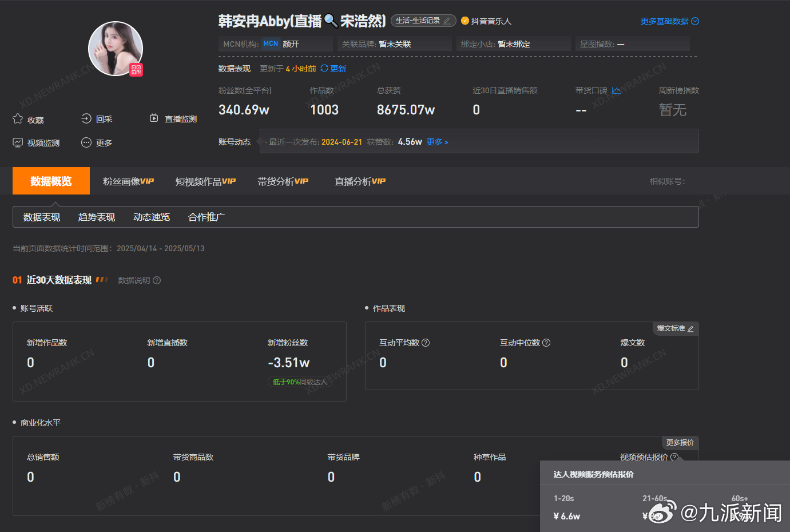The image size is (790, 532).
Task: Select the 数据表现 sub-tab
Action: 42,217
